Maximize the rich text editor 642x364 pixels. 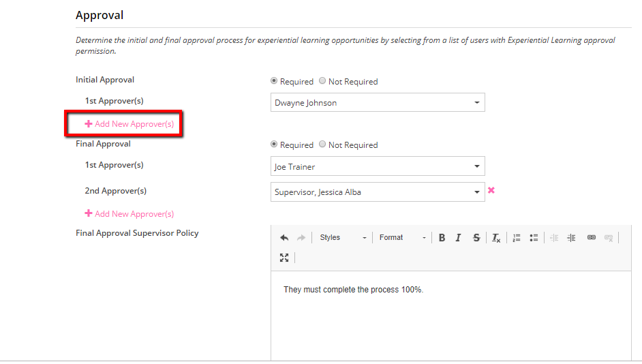coord(284,258)
